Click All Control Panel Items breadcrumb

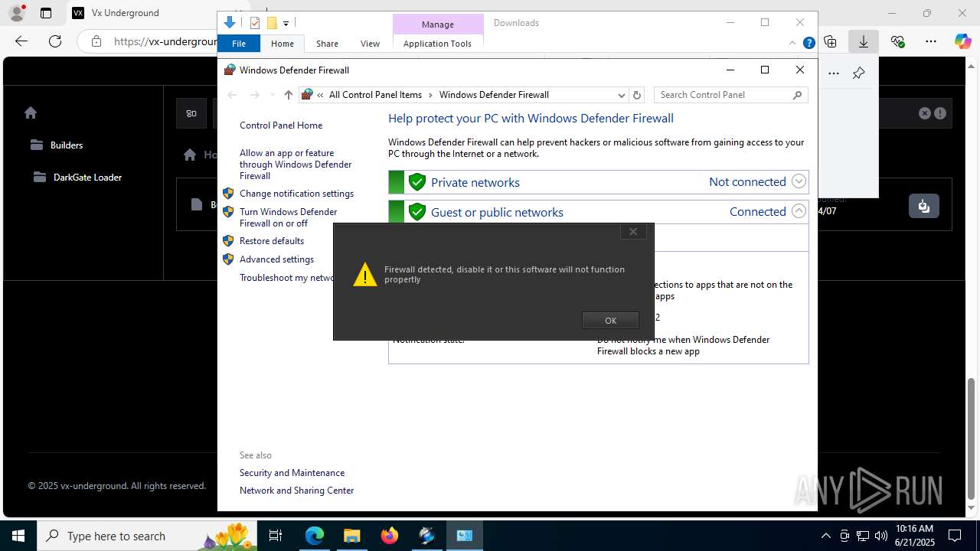pos(375,95)
